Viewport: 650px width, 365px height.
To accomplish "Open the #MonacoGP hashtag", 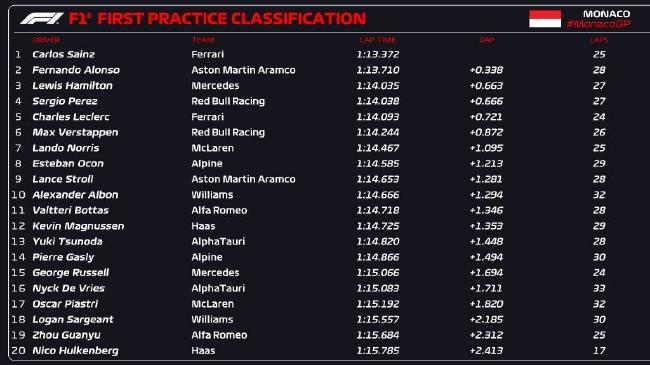I will tap(599, 24).
